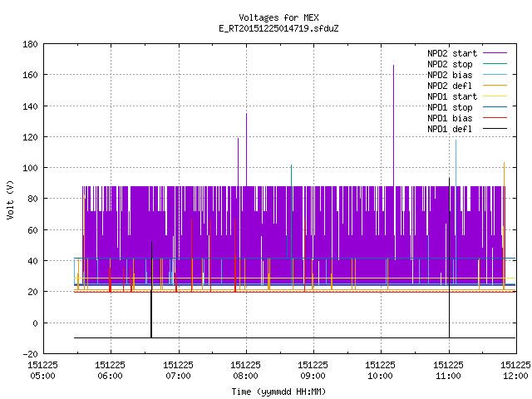The height and width of the screenshot is (399, 532).
Task: Click the file name E_RT20151225014719.sfduZ subtitle
Action: pos(278,28)
